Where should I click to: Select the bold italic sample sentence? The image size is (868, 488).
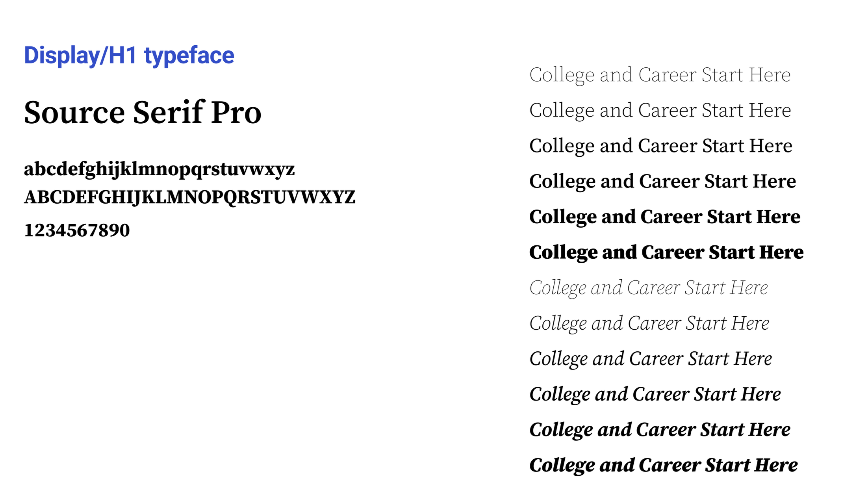point(660,430)
